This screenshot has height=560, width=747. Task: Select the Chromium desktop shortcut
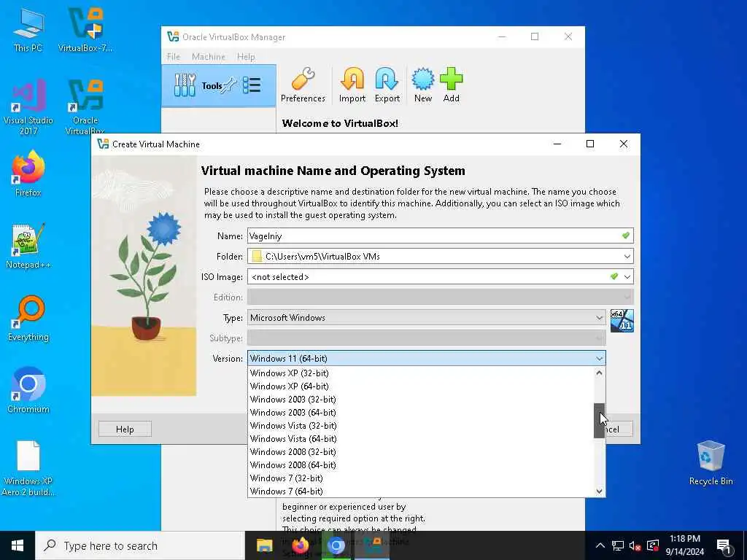(28, 391)
